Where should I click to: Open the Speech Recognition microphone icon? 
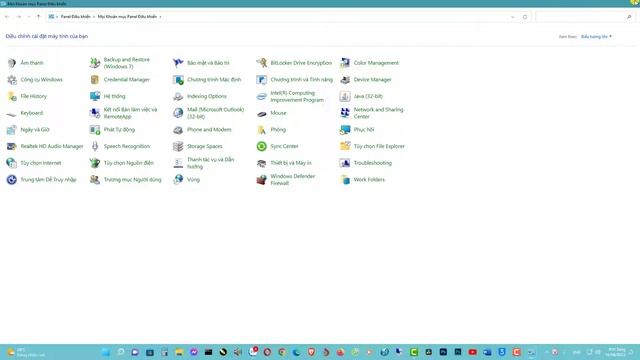(x=95, y=146)
